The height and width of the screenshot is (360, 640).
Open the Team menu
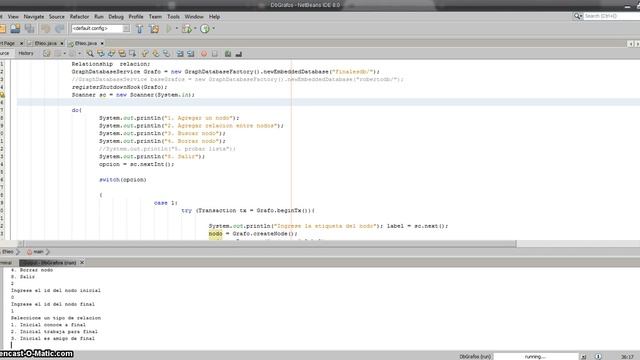coord(155,17)
